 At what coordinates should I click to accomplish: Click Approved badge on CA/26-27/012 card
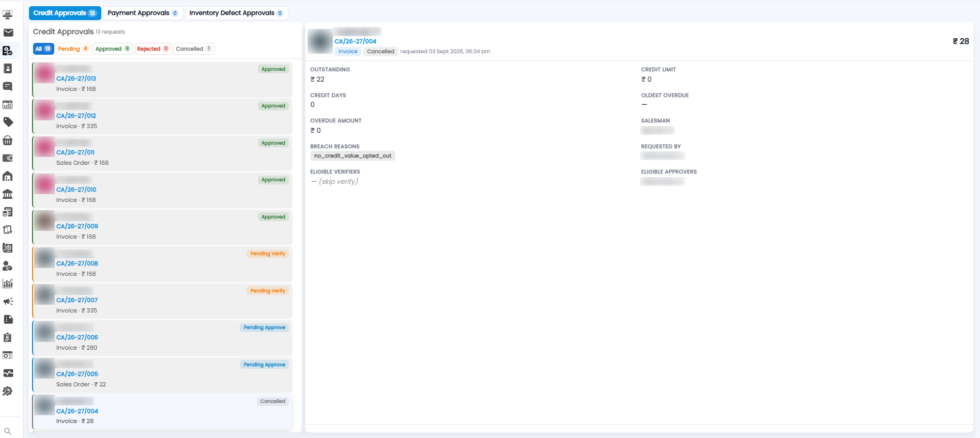[273, 106]
